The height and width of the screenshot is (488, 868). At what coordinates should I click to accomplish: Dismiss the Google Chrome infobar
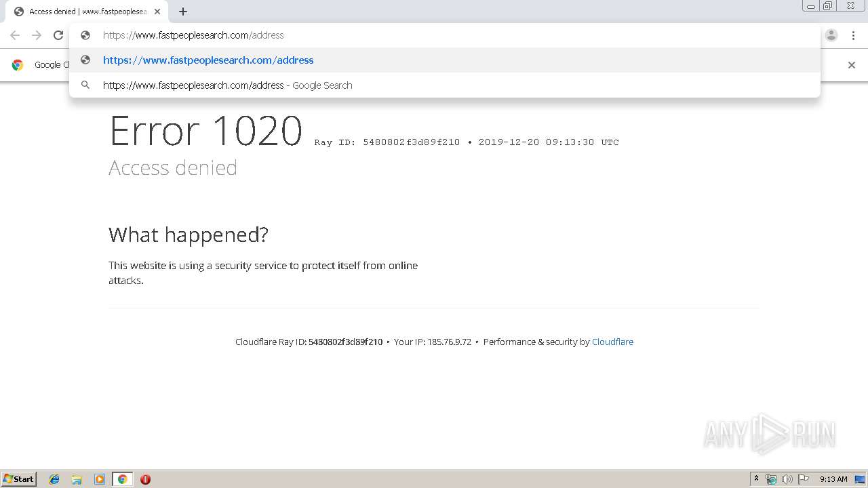tap(852, 65)
